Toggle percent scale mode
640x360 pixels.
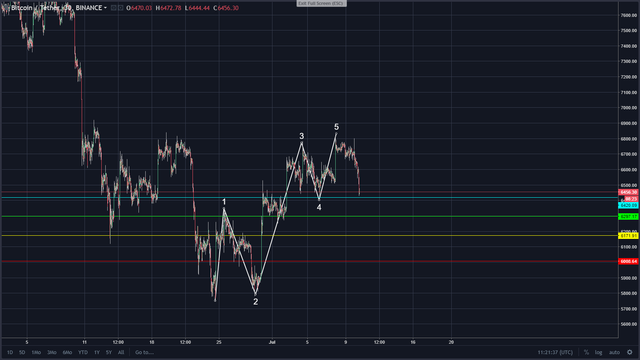click(x=586, y=352)
